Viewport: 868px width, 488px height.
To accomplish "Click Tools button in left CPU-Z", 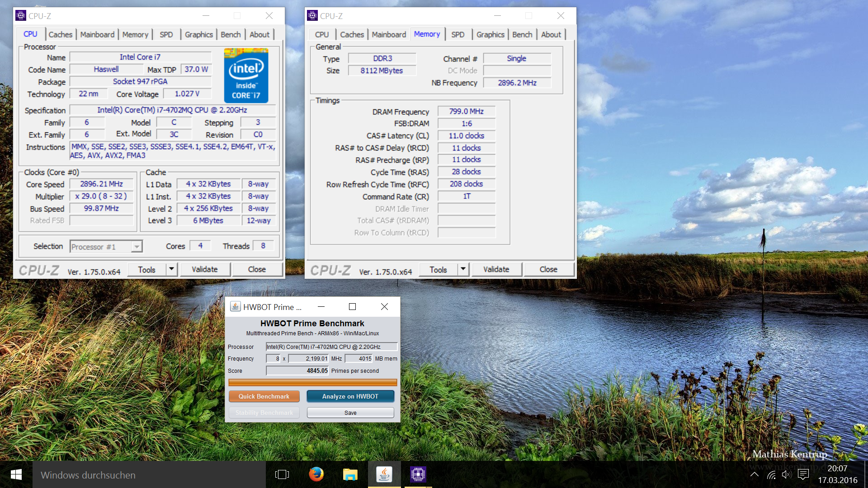I will tap(146, 269).
